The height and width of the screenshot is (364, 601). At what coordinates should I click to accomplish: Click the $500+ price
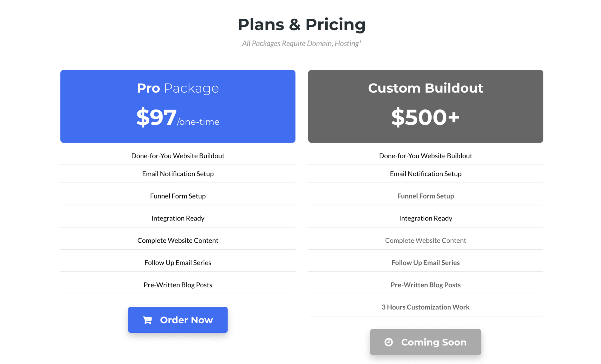[x=425, y=118]
